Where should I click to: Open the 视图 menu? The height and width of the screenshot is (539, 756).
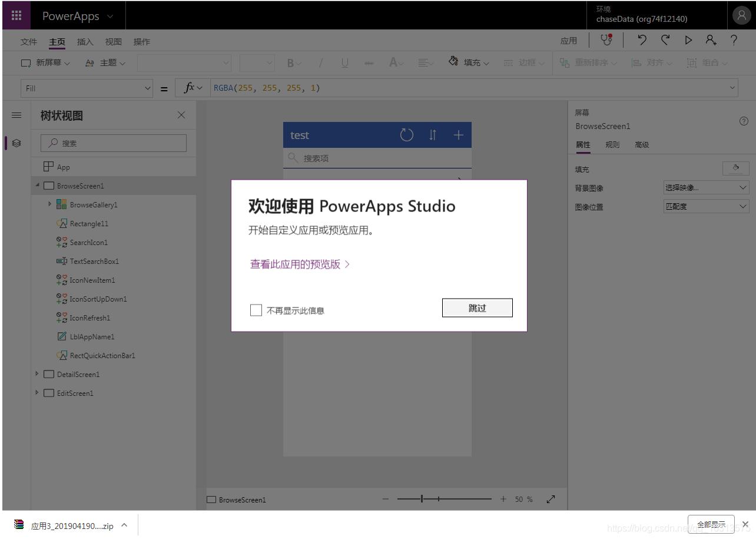(x=114, y=42)
